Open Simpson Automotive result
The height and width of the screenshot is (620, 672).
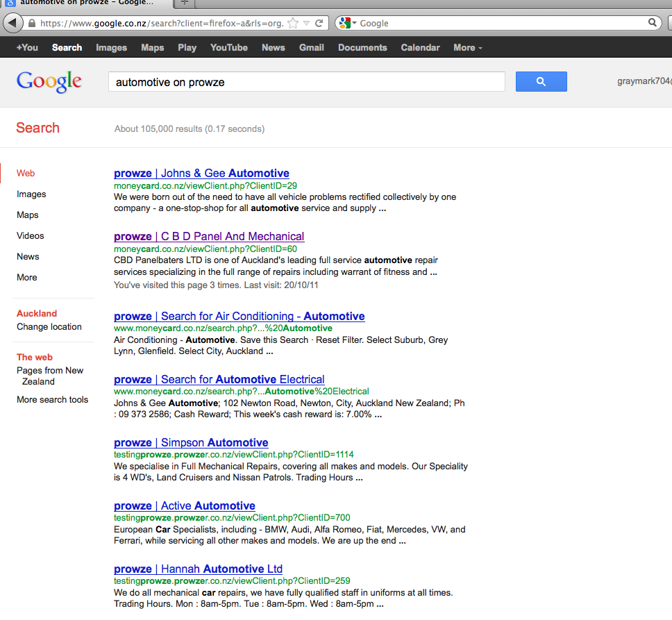point(191,443)
